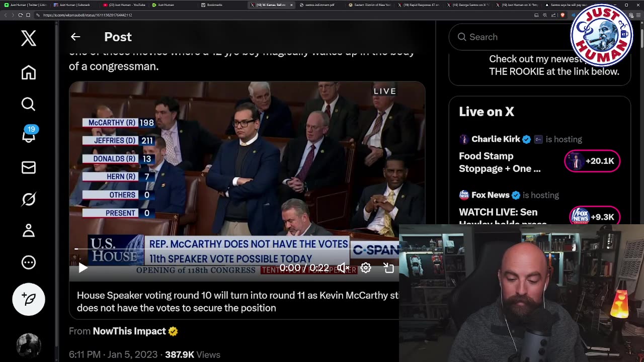The width and height of the screenshot is (644, 362).
Task: Open the Home feed icon in sidebar
Action: [x=29, y=72]
